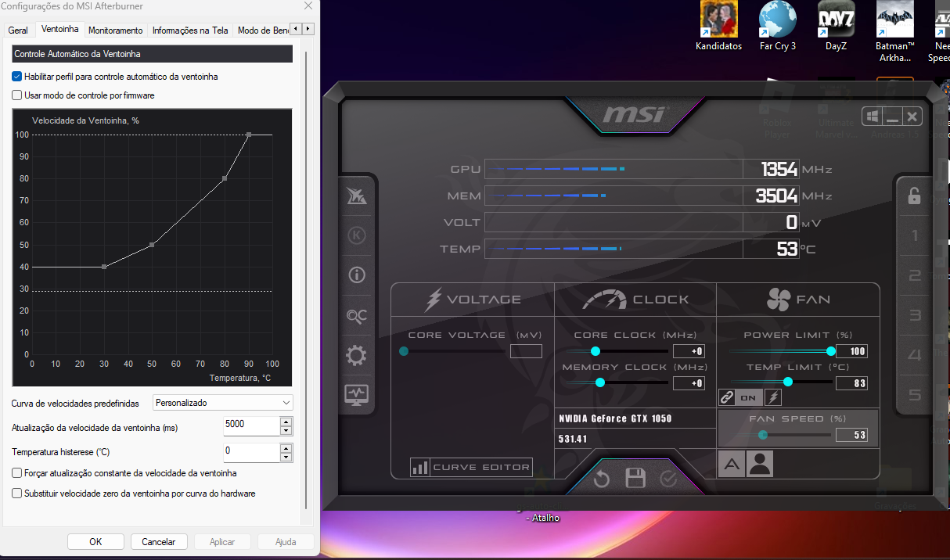The height and width of the screenshot is (560, 950).
Task: Uncheck Habilitar perfil para controle automático da ventoinha
Action: 17,77
